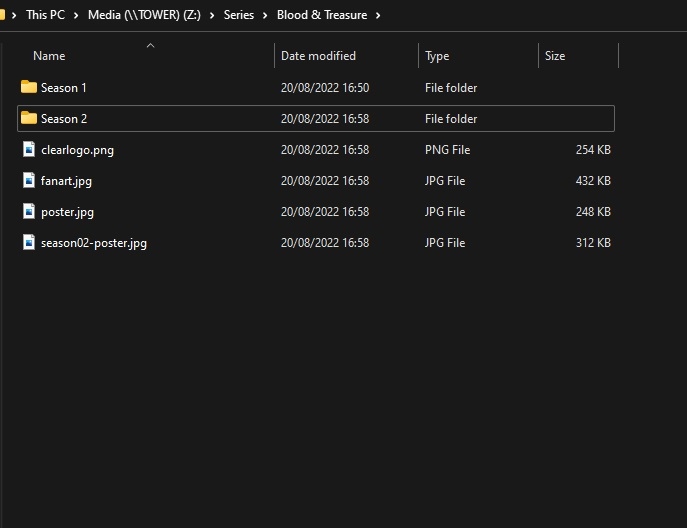The width and height of the screenshot is (687, 528).
Task: Select the clearlogo.png file icon
Action: click(x=29, y=150)
